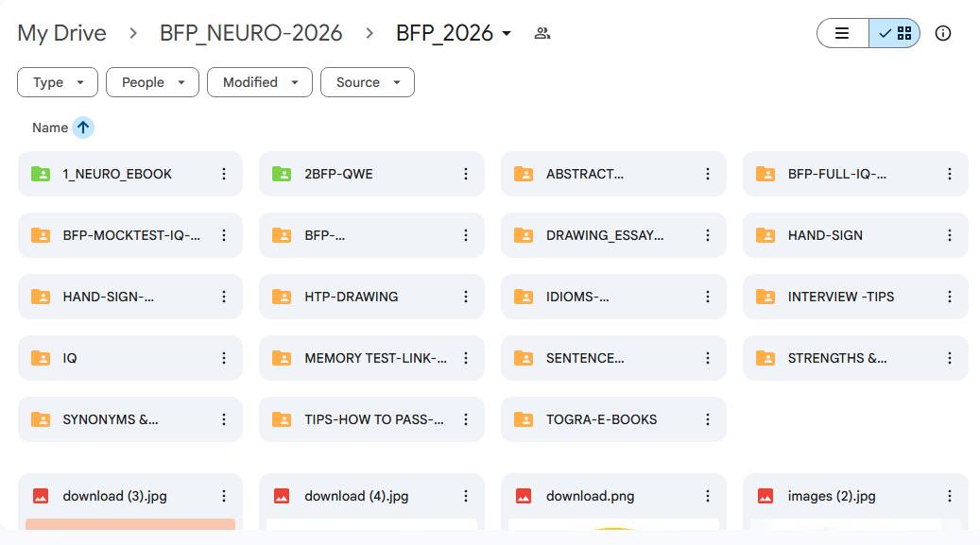Screen dimensions: 980x545
Task: Select the download.png file name
Action: (590, 496)
